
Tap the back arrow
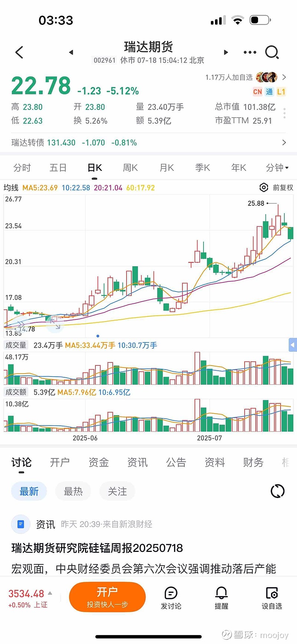pos(19,52)
